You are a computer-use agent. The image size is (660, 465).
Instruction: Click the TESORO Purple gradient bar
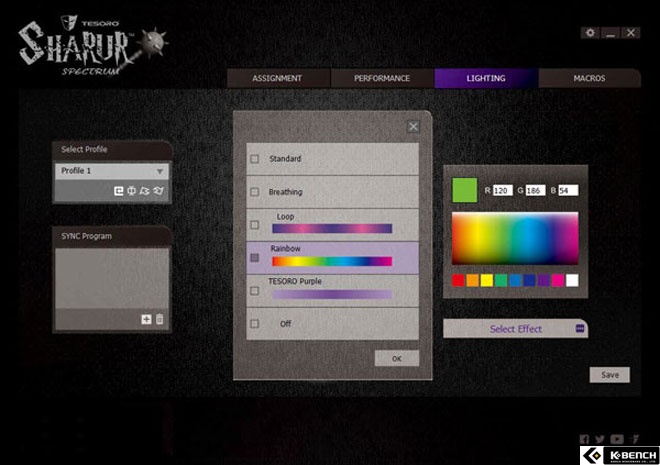click(332, 295)
